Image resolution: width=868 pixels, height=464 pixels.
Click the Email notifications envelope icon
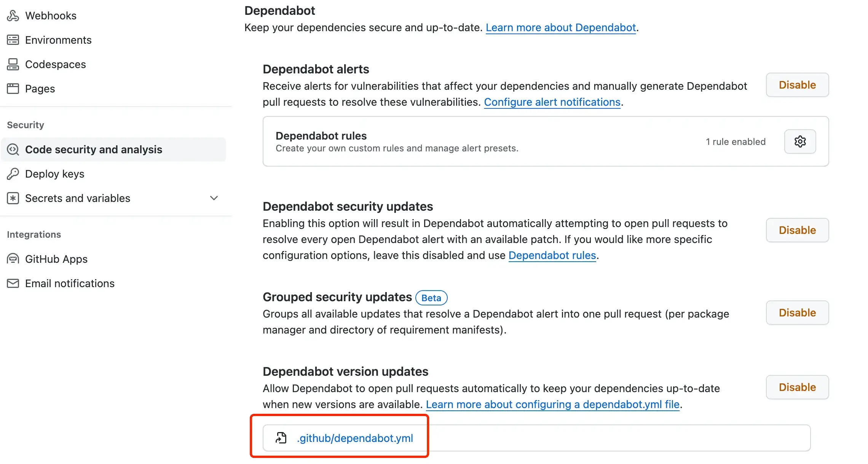pyautogui.click(x=13, y=283)
